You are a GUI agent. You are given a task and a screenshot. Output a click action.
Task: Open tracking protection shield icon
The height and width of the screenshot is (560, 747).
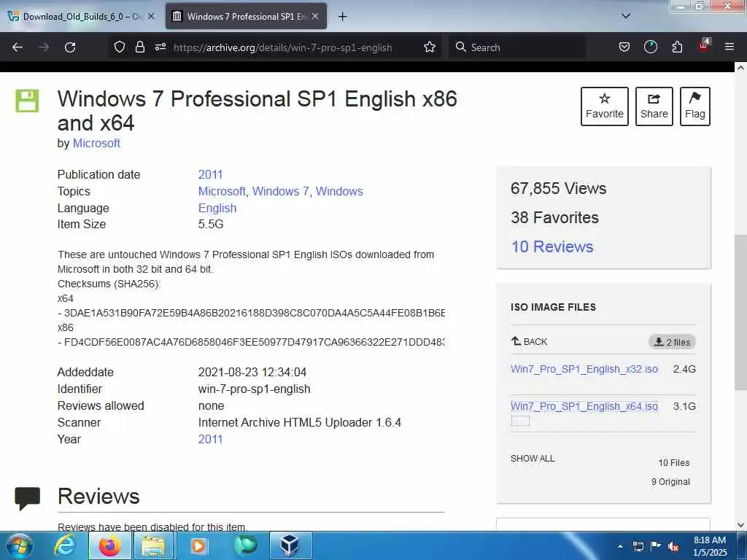[x=120, y=47]
